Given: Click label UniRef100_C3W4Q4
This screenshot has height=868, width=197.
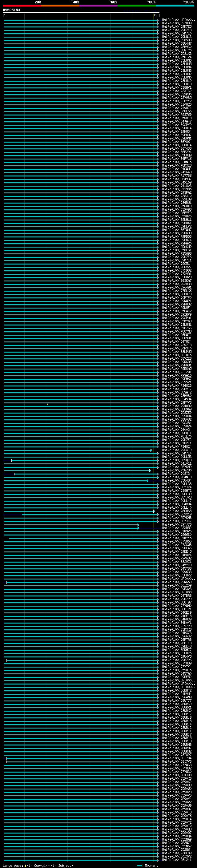Looking at the screenshot, I should click(177, 481).
